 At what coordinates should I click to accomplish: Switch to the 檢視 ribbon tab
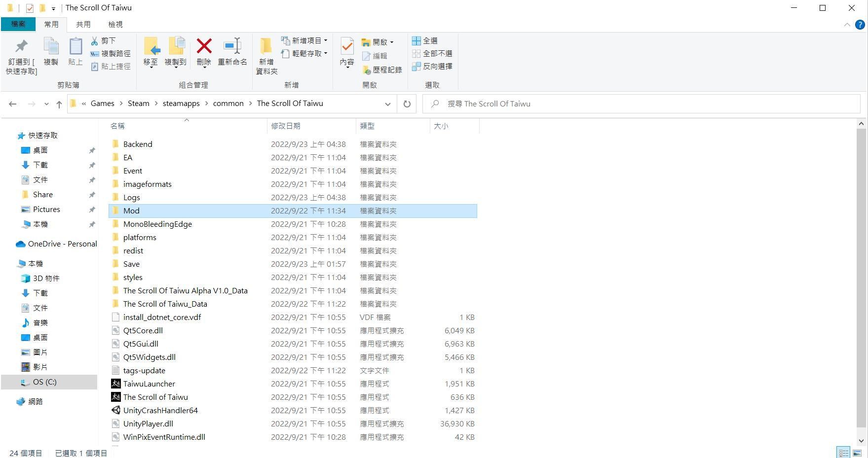click(114, 24)
